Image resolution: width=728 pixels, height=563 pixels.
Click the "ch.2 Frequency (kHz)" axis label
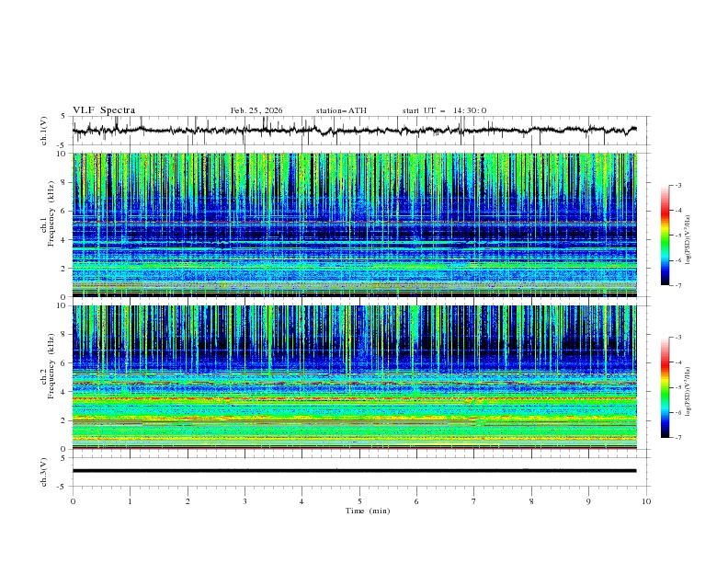tap(48, 366)
